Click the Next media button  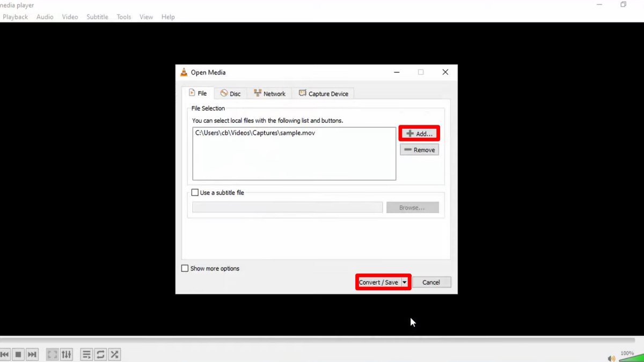tap(32, 354)
